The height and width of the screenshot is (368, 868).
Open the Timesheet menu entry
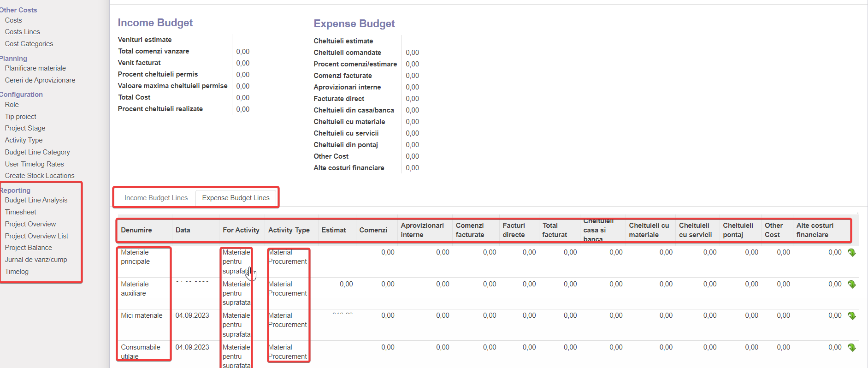[x=20, y=212]
